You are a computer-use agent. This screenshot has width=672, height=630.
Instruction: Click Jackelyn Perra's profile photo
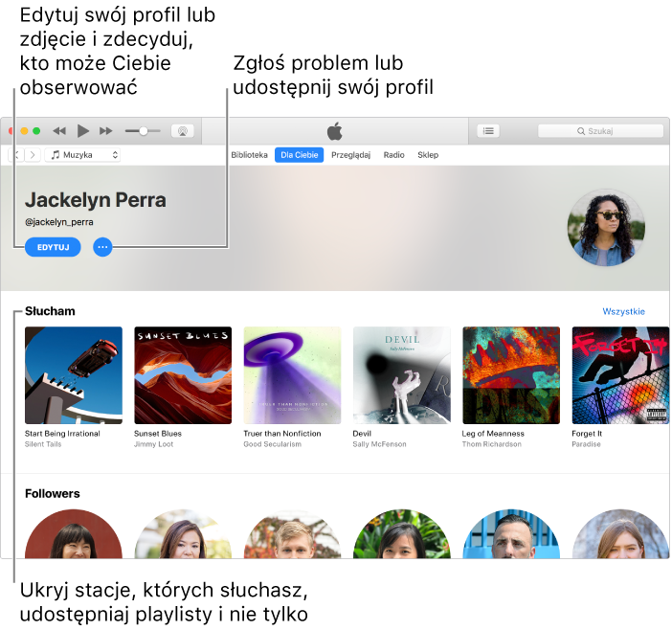click(606, 228)
